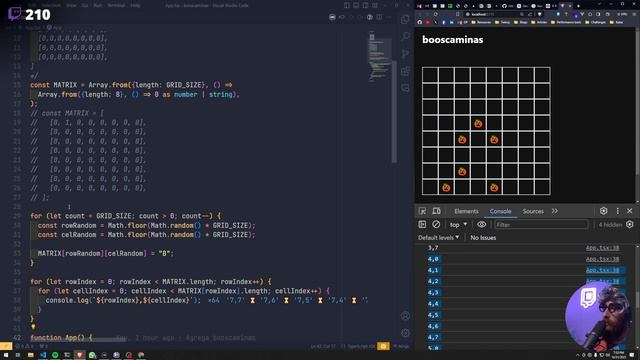Open App.tsx:38 link for log 4,1
640x360 pixels.
click(x=602, y=270)
